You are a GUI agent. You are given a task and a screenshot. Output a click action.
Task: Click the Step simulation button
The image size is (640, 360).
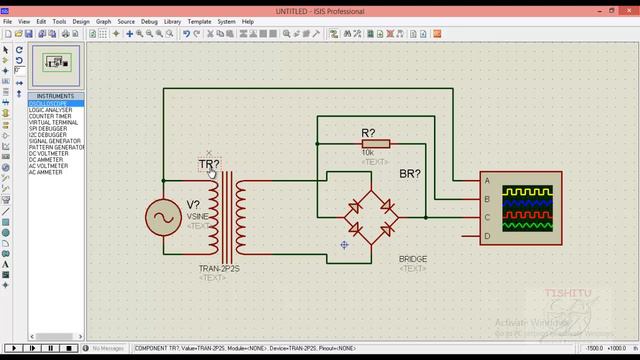pos(32,348)
